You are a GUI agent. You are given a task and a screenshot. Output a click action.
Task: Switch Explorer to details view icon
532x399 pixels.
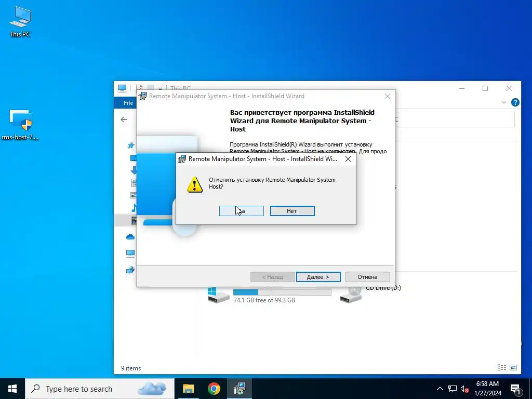502,367
